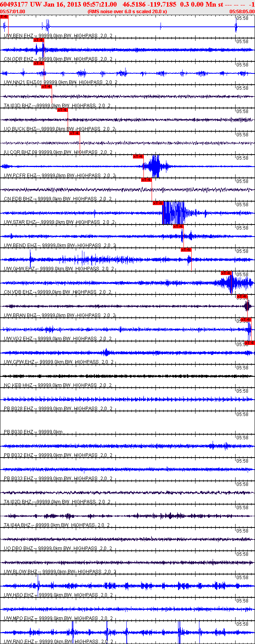Image resolution: width=255 pixels, height=644 pixels.
Task: Click the start time 05:57:01.00
Action: 12,11
